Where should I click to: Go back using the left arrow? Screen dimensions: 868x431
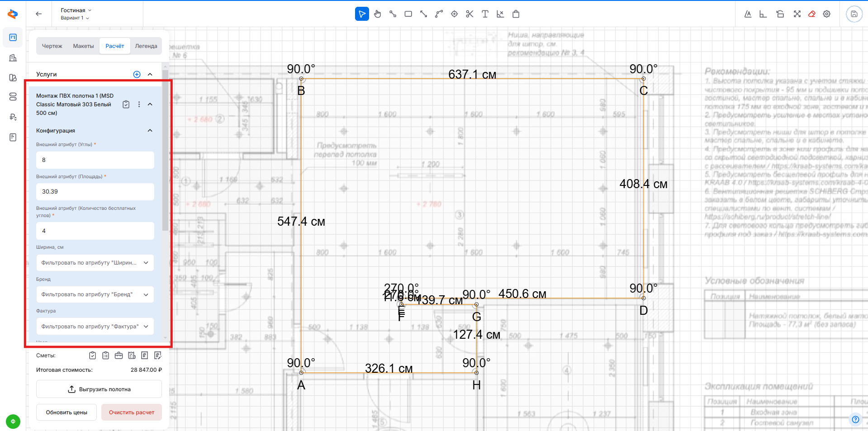[x=39, y=14]
